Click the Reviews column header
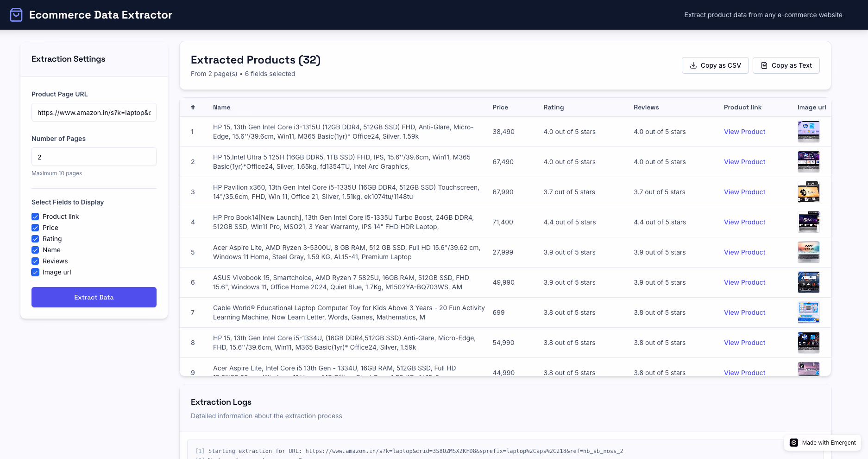 pos(646,107)
